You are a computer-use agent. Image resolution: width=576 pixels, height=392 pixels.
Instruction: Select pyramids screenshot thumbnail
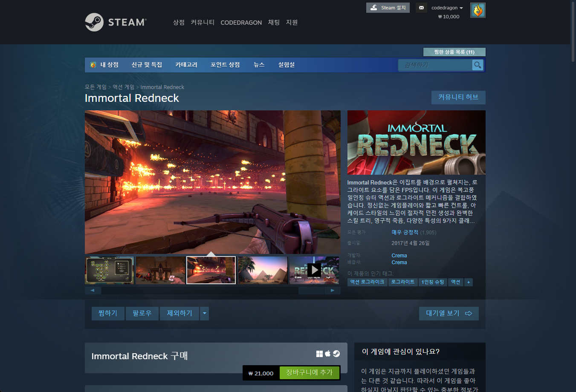tap(263, 270)
